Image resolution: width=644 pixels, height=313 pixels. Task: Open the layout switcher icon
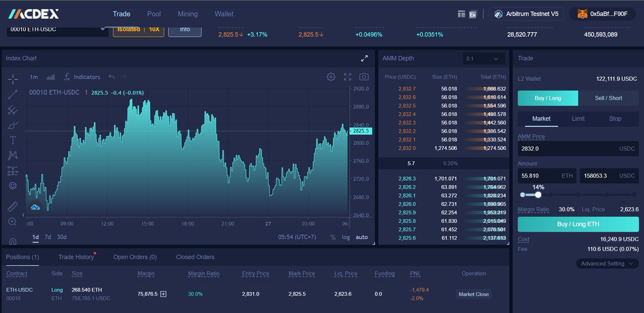click(x=462, y=14)
